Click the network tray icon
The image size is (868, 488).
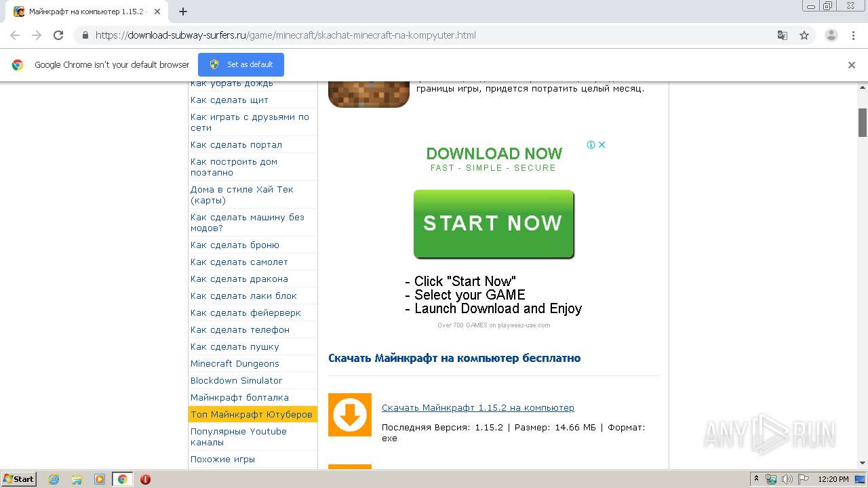(x=771, y=479)
